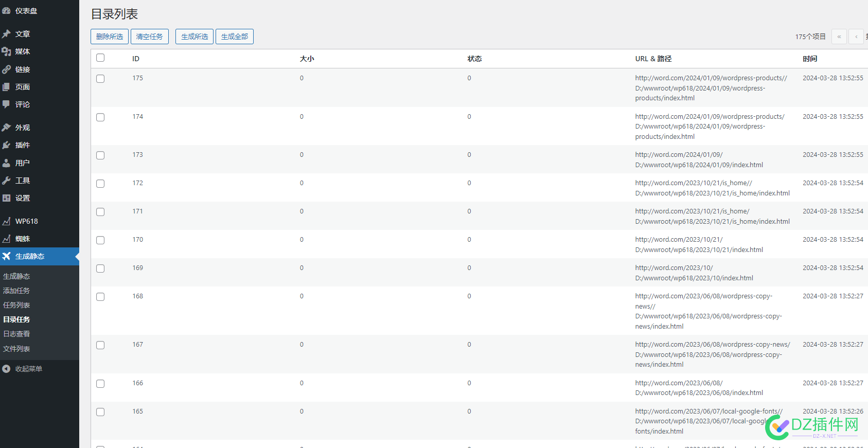Viewport: 868px width, 448px height.
Task: Click the 生成静态 menu icon
Action: pyautogui.click(x=6, y=256)
